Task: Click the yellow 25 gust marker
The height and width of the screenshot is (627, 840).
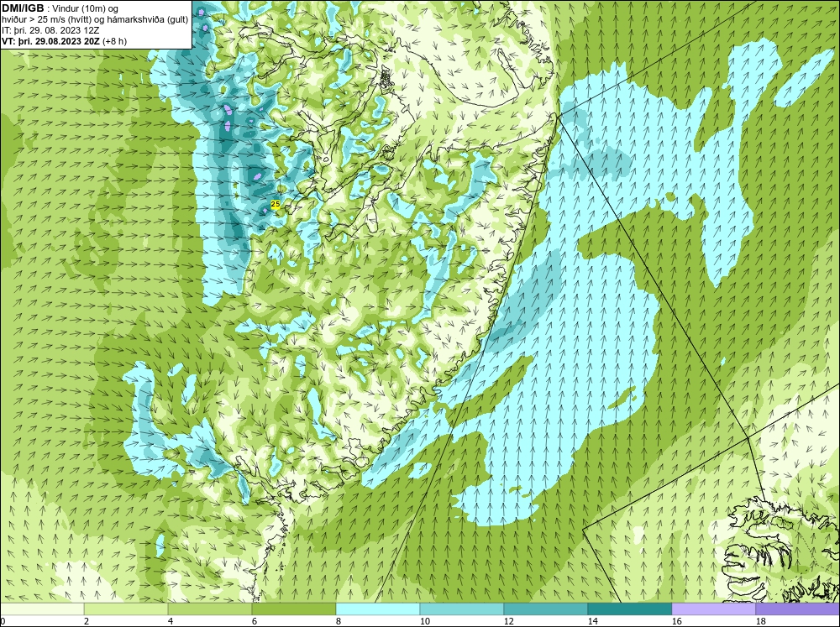Action: pyautogui.click(x=276, y=204)
